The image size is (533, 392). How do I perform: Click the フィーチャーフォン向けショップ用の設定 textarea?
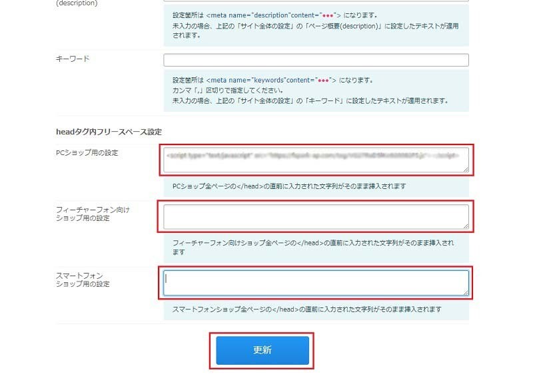(316, 217)
